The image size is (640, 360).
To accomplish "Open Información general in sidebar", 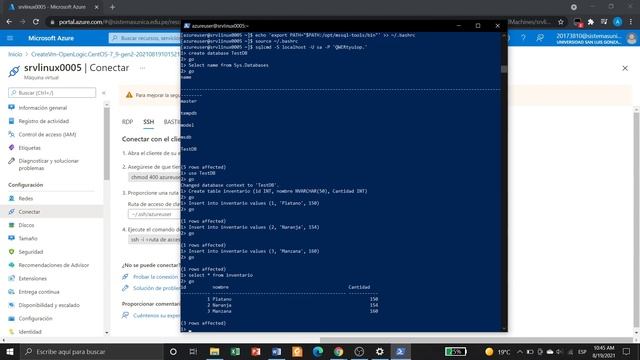I will tap(42, 108).
